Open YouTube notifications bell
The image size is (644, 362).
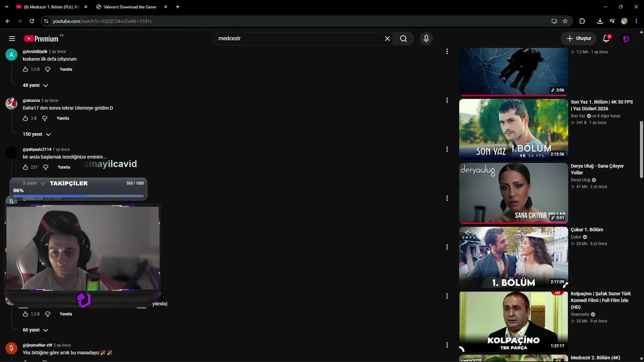point(606,39)
